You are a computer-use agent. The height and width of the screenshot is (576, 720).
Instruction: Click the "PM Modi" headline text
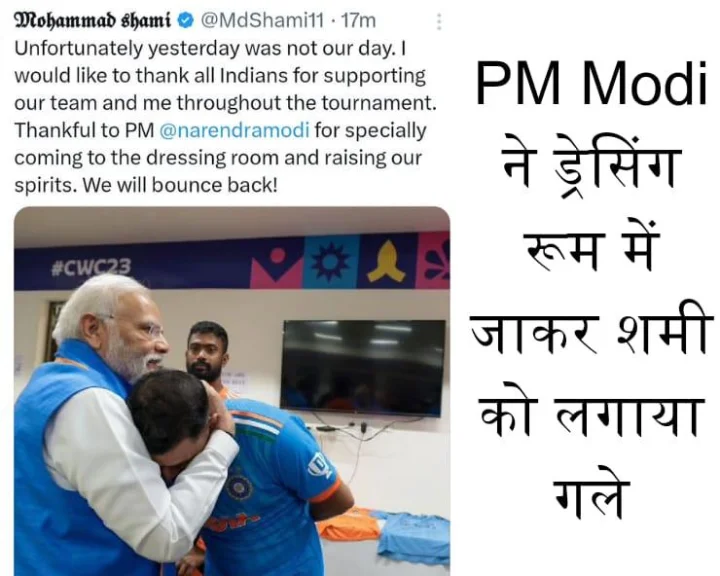pyautogui.click(x=591, y=85)
